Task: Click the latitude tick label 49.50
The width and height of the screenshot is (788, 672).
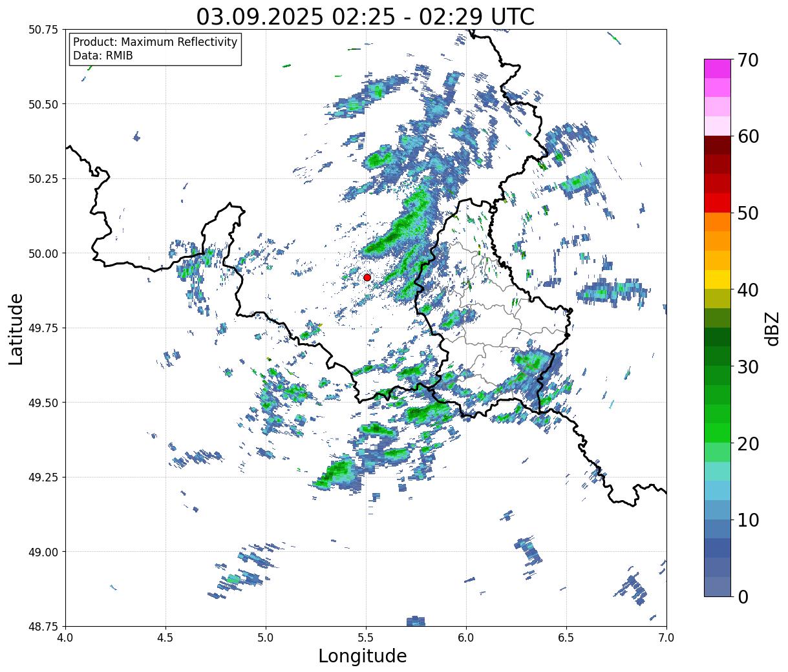Action: [43, 403]
